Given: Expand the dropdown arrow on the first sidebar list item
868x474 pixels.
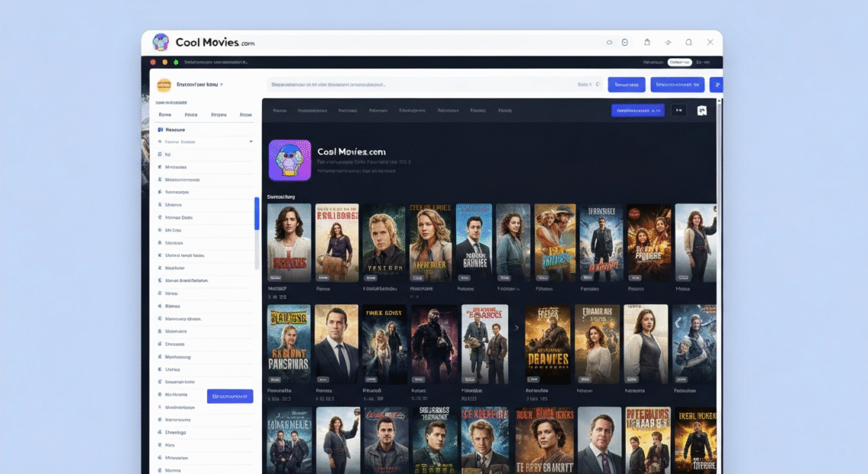Looking at the screenshot, I should pos(251,142).
